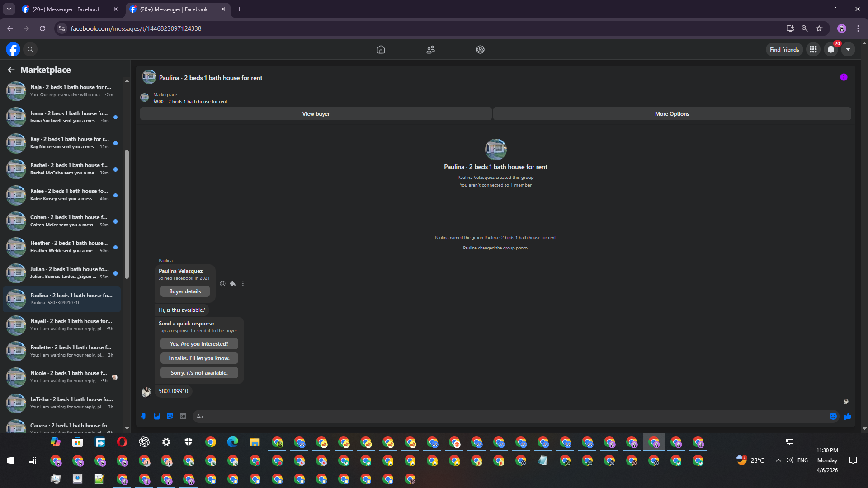This screenshot has height=488, width=868.
Task: Expand the tab search dropdown
Action: 9,9
